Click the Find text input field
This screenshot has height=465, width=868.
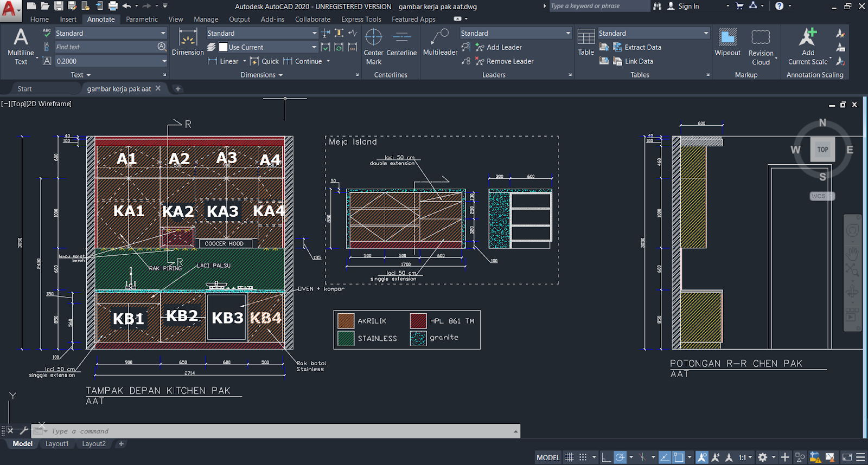pyautogui.click(x=106, y=47)
